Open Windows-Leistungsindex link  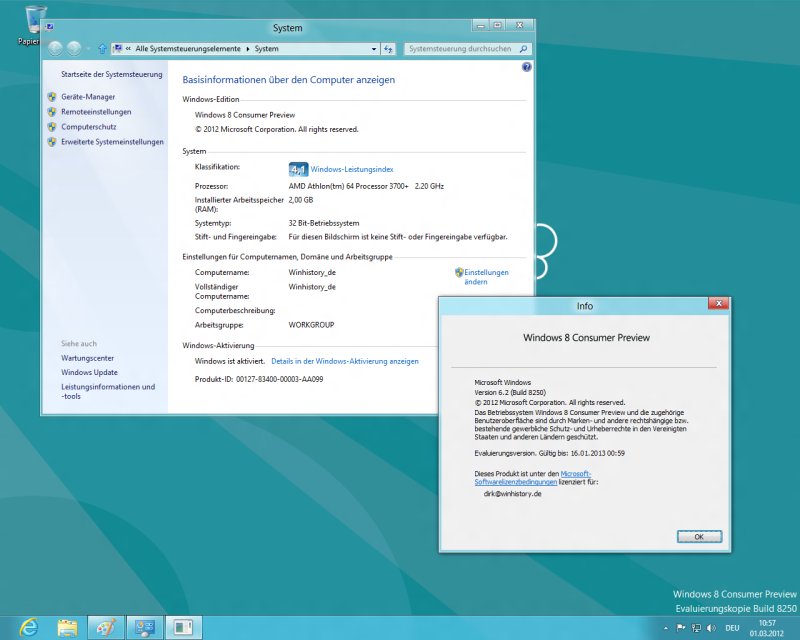point(352,169)
